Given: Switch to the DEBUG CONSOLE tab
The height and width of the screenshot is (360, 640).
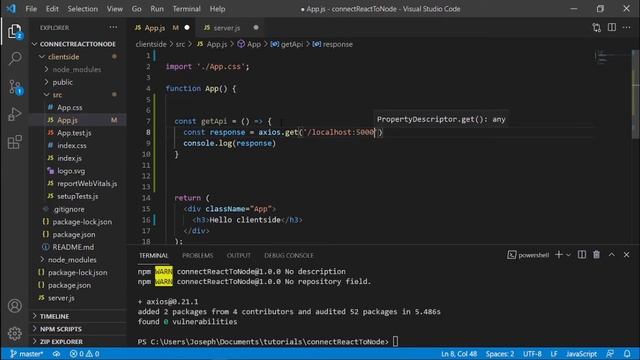Looking at the screenshot, I should pos(289,256).
